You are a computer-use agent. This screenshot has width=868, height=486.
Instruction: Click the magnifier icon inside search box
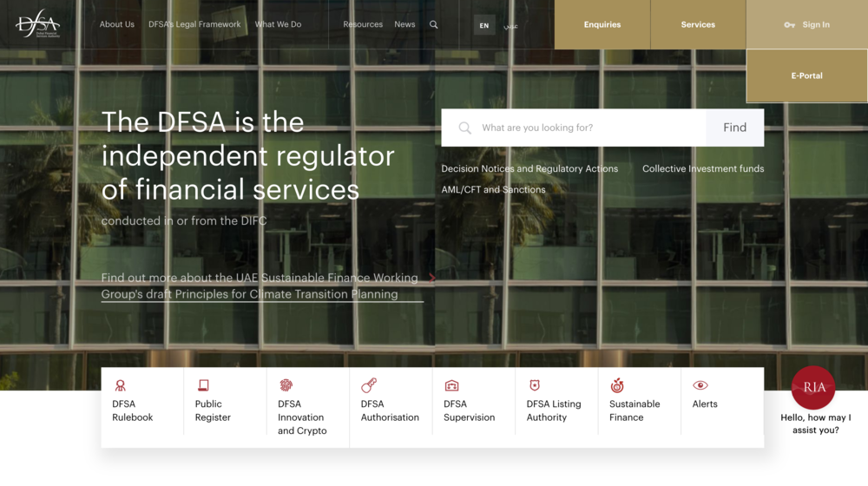465,128
